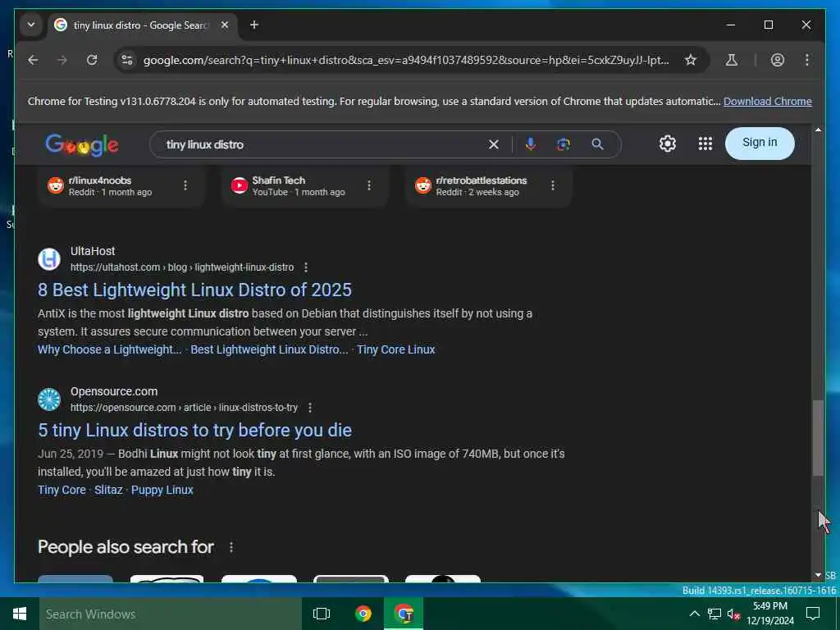The width and height of the screenshot is (840, 630).
Task: Open options for Shafin Tech card
Action: pyautogui.click(x=369, y=185)
